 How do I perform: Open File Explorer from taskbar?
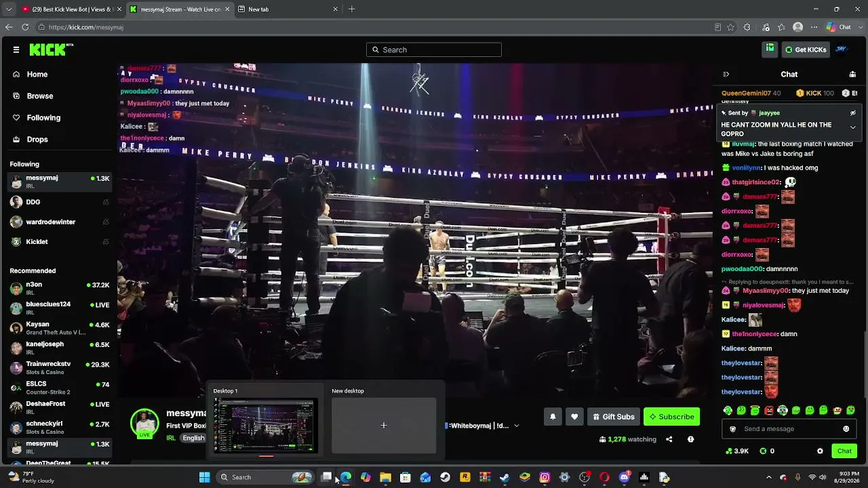[385, 477]
